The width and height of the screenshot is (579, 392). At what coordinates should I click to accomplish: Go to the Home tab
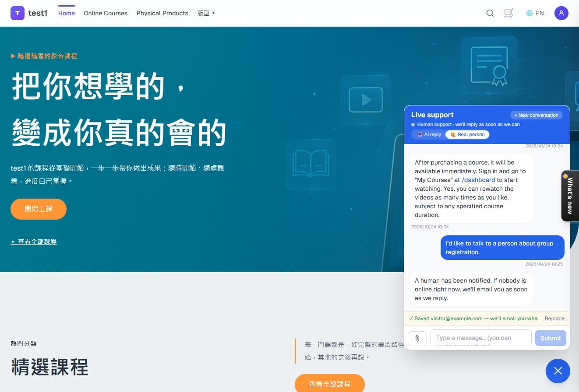click(x=67, y=13)
